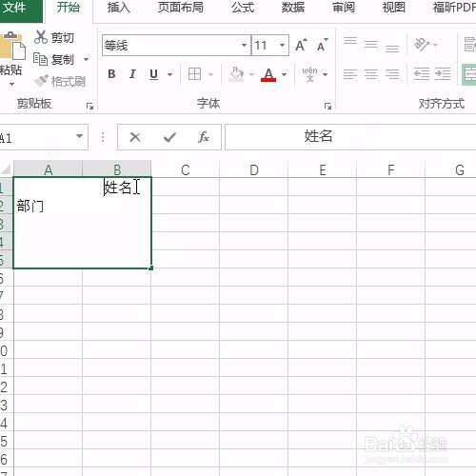
Task: Align text right
Action: point(392,74)
